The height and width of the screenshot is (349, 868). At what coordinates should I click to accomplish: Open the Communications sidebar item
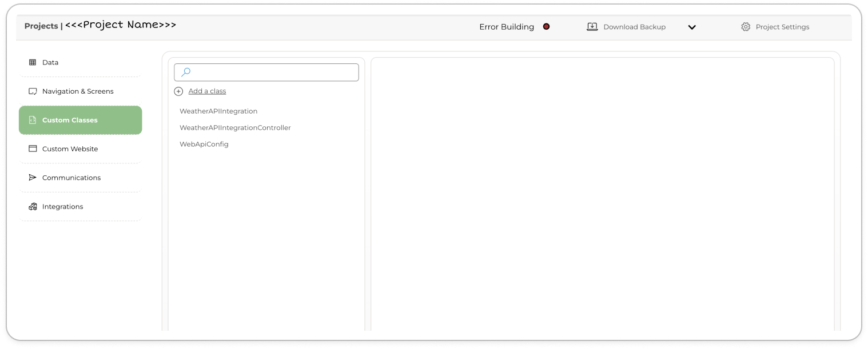[x=71, y=178]
